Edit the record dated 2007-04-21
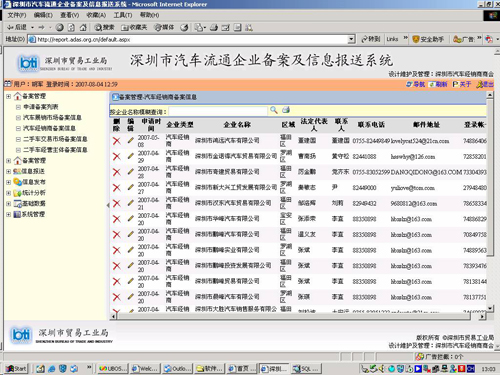The height and width of the screenshot is (375, 500). pos(131,203)
